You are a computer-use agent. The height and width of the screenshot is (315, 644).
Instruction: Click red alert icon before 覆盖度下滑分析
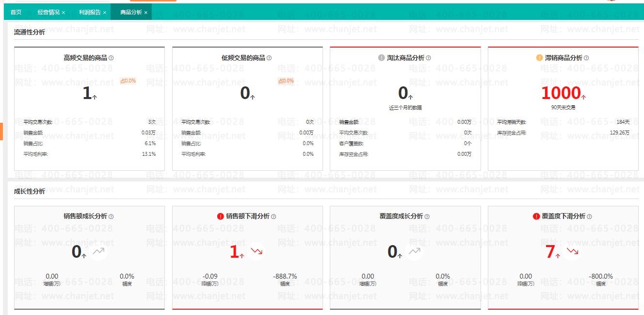(x=536, y=216)
